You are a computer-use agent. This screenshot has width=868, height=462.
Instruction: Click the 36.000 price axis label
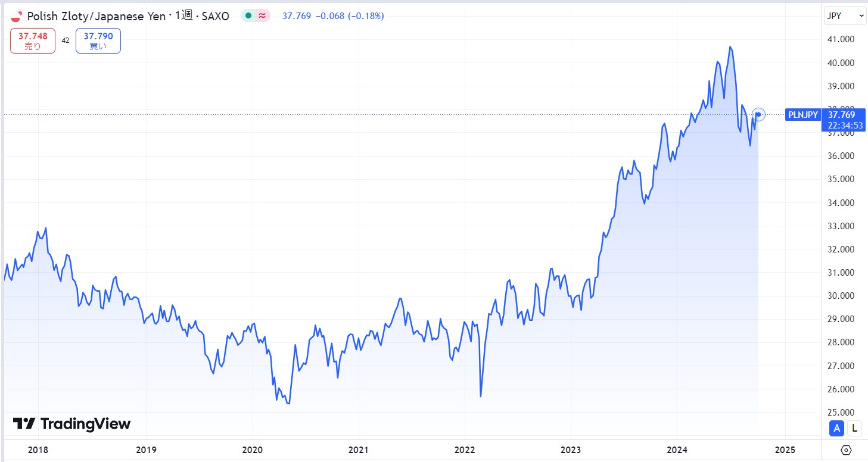[842, 156]
